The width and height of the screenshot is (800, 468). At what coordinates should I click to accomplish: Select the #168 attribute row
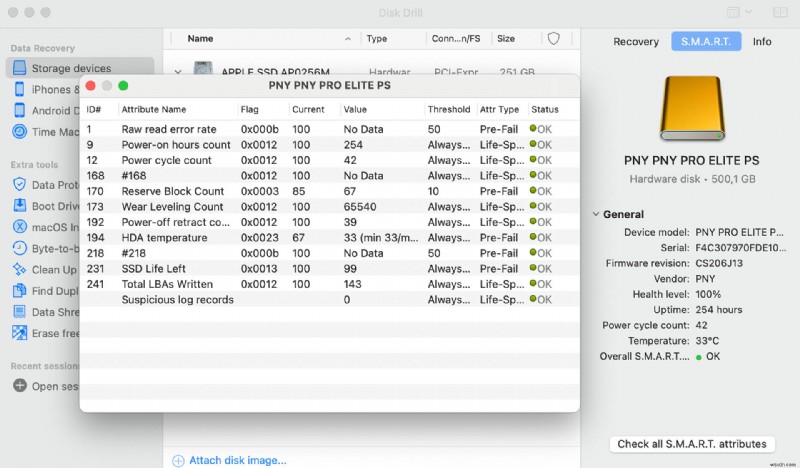coord(330,176)
